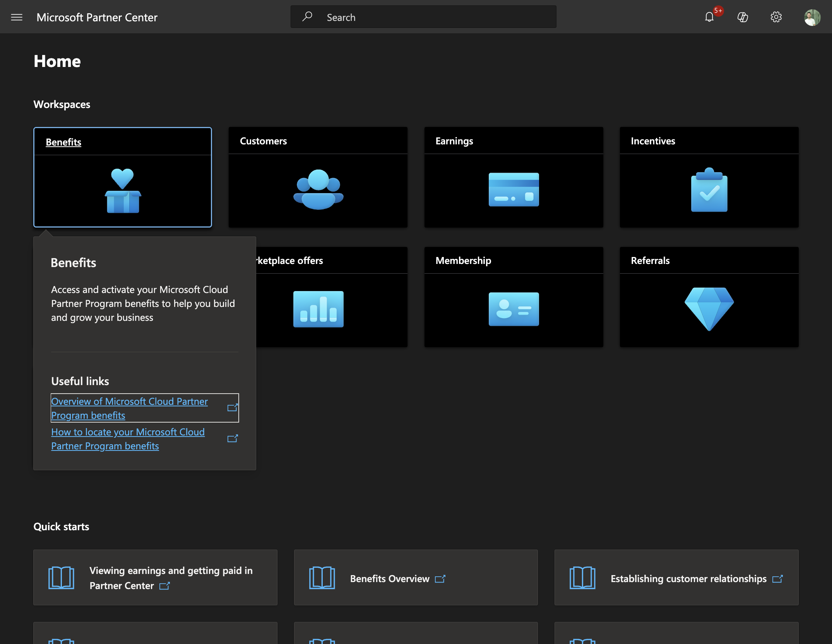The width and height of the screenshot is (832, 644).
Task: Click the Earnings credit card icon
Action: [x=514, y=190]
